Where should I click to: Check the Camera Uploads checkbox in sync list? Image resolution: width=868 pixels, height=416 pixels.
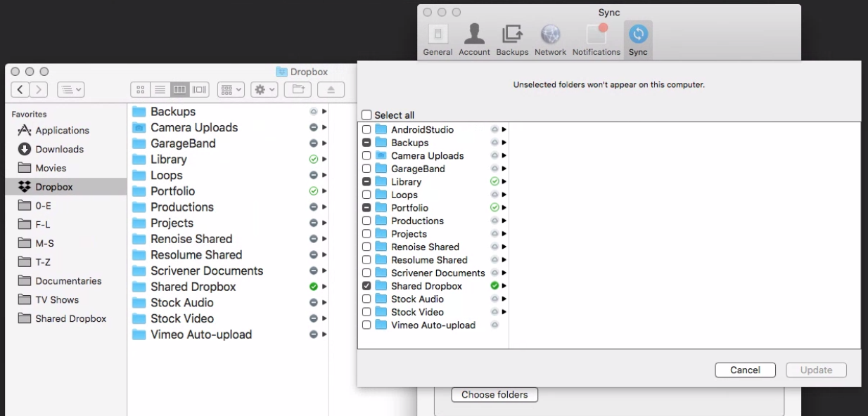(366, 156)
